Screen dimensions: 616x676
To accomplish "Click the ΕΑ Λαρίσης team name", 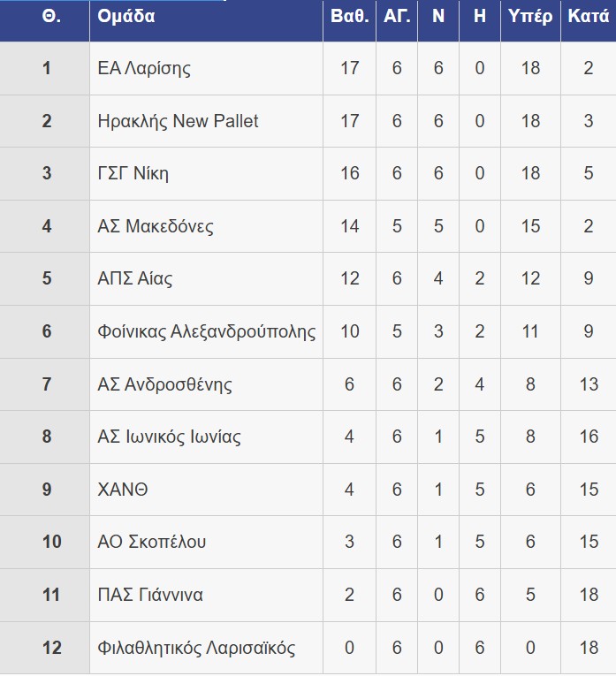I will tap(144, 68).
